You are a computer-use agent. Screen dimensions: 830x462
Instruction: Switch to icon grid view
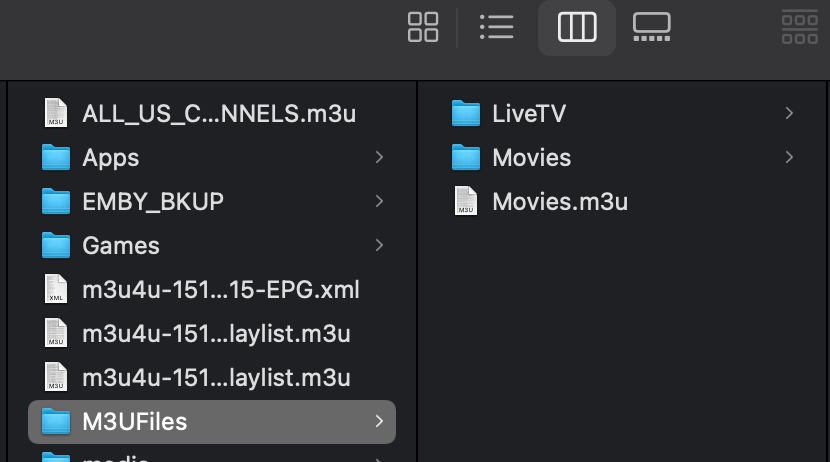point(423,27)
